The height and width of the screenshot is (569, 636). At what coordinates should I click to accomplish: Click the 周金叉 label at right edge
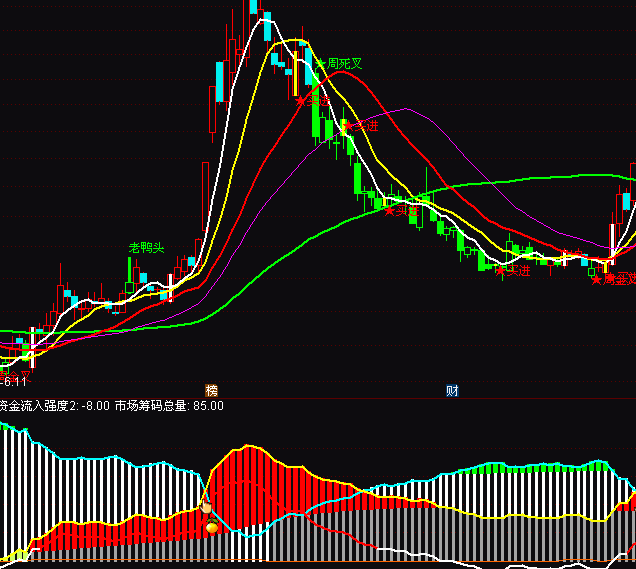click(x=618, y=281)
